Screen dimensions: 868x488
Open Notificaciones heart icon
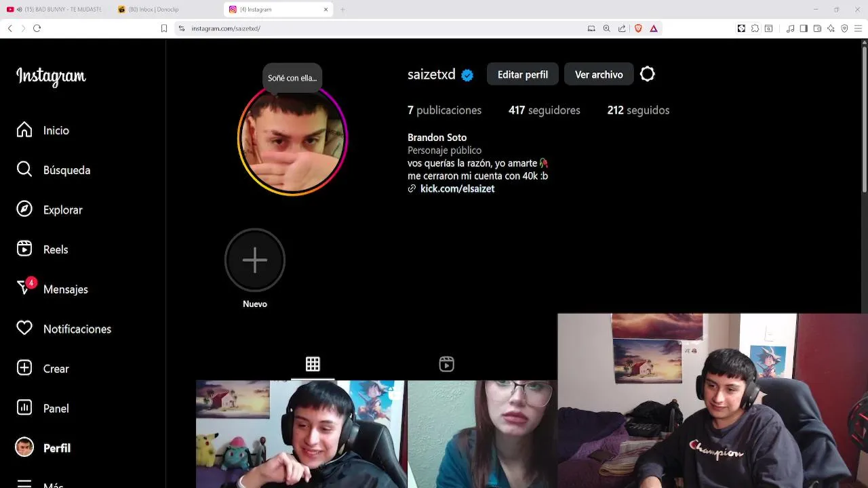24,329
